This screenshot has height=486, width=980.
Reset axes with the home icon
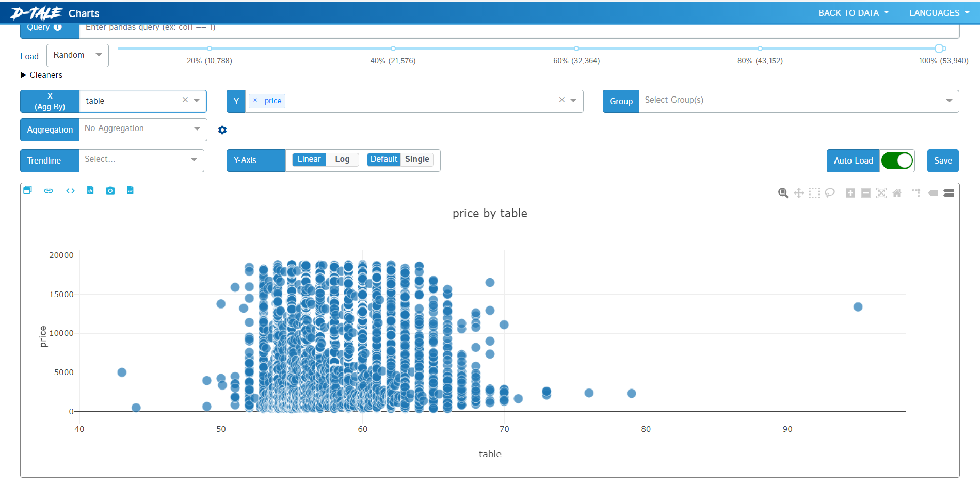[897, 193]
